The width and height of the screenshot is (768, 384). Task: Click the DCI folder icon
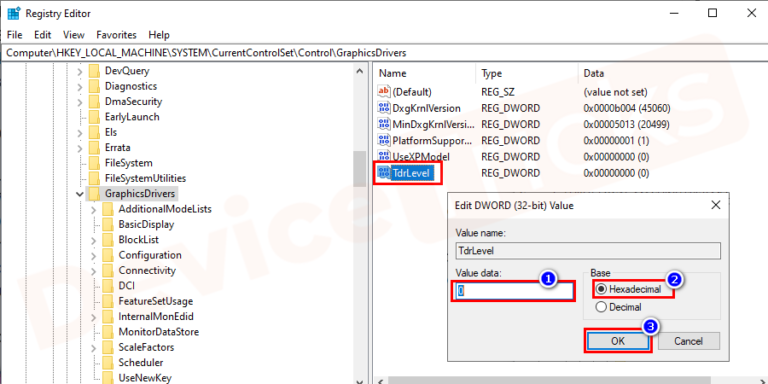click(x=108, y=286)
